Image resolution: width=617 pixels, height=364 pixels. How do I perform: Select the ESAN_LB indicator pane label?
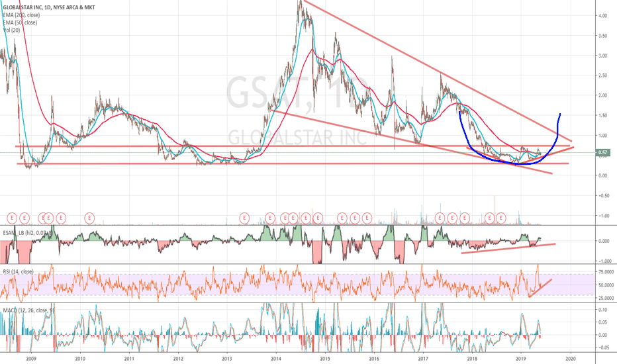point(28,233)
